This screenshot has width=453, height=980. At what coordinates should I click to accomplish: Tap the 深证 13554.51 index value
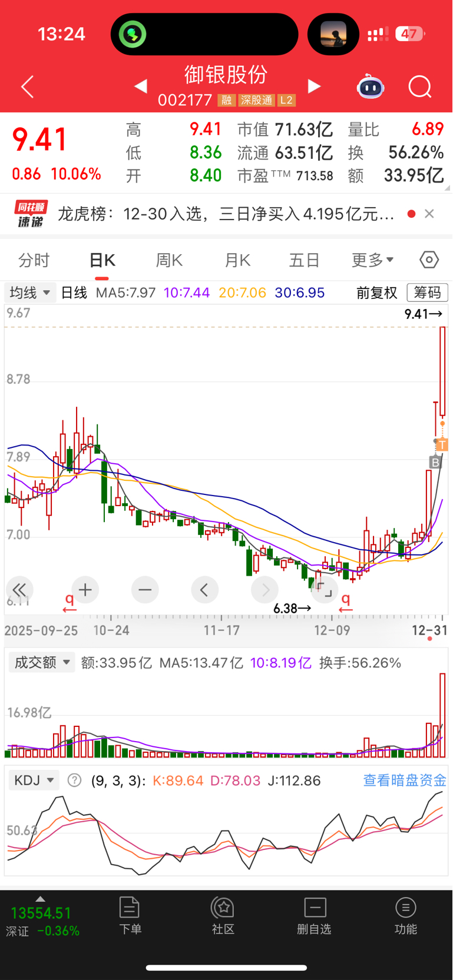click(41, 913)
